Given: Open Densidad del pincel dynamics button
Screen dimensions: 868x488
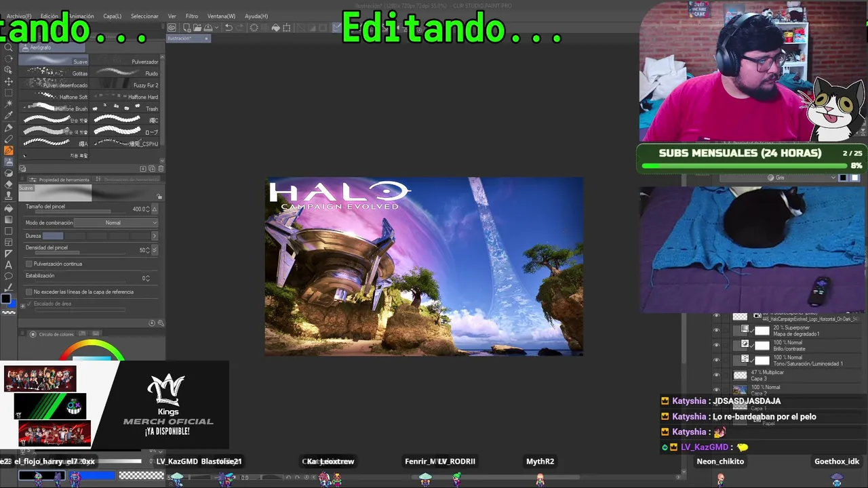Looking at the screenshot, I should tap(155, 250).
